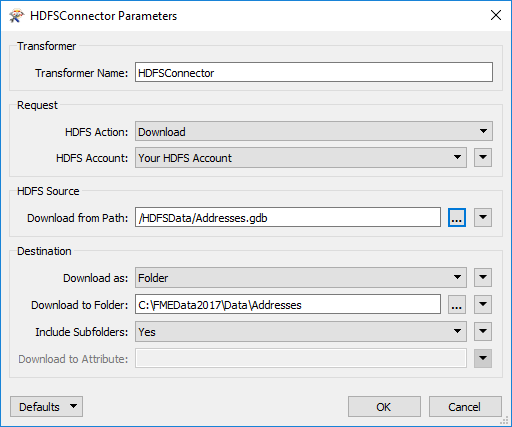Close the HDFSConnector Parameters dialog

coord(496,15)
